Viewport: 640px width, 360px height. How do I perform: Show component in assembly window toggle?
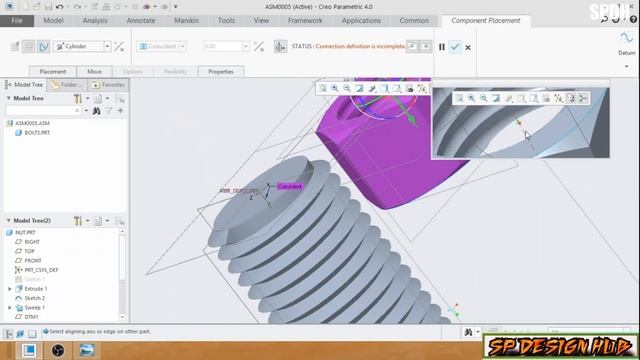coord(426,46)
